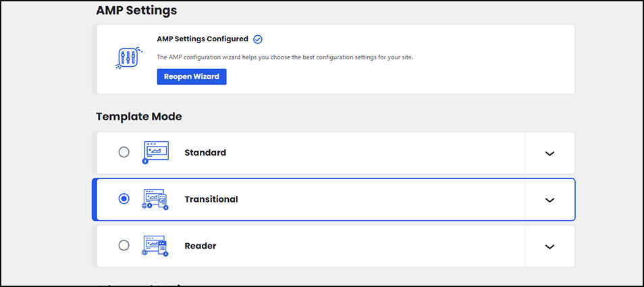The width and height of the screenshot is (644, 287).
Task: Click the Transitional mode dual-screen icon
Action: point(155,199)
